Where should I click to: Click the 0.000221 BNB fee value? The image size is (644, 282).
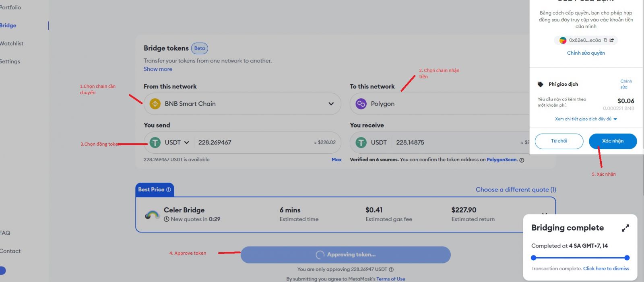[x=618, y=109]
